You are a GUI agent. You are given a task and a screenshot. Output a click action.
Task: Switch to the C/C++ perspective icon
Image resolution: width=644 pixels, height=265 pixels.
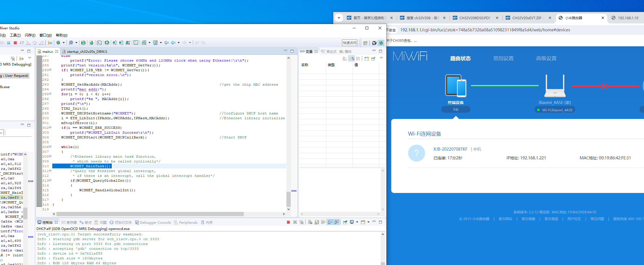coord(374,43)
